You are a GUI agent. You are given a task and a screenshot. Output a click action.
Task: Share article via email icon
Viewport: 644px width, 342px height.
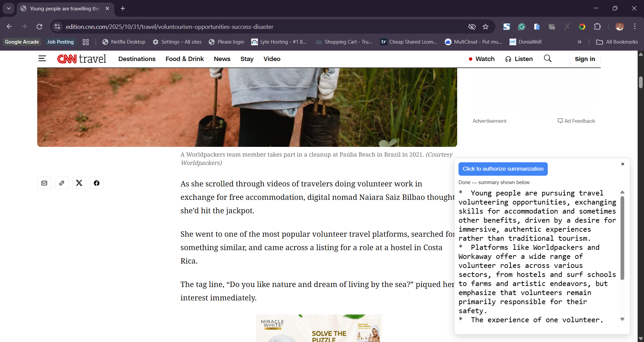(44, 183)
